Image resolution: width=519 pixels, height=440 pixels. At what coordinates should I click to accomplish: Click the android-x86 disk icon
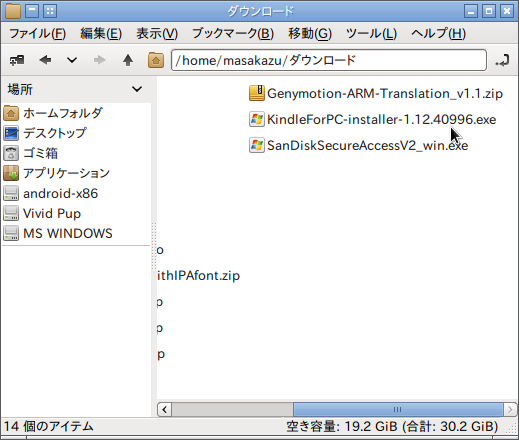click(x=11, y=193)
